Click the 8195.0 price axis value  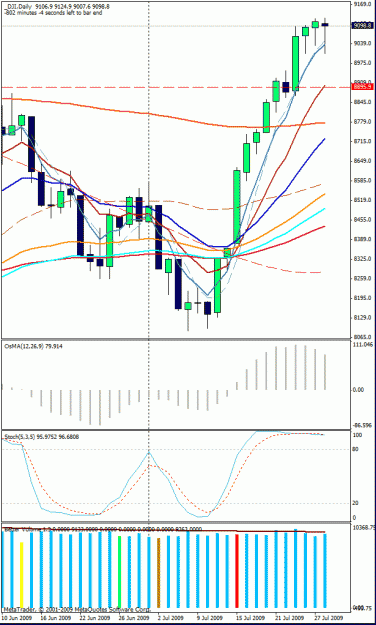pyautogui.click(x=363, y=298)
